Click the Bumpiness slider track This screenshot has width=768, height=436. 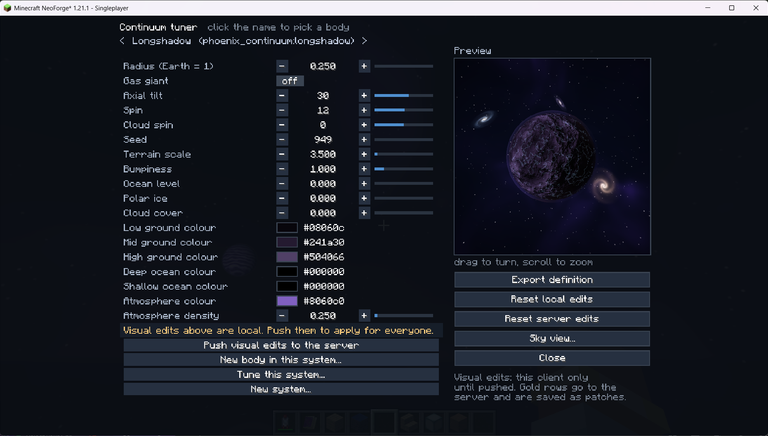coord(404,169)
